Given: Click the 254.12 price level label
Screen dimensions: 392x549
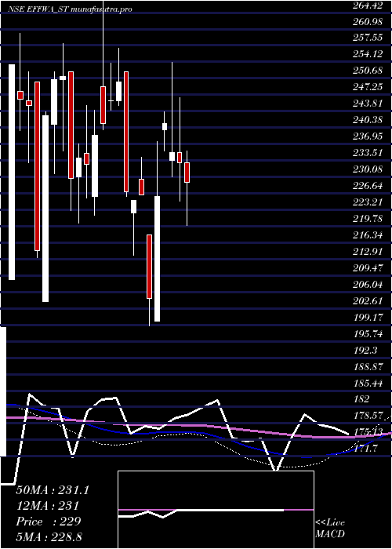Looking at the screenshot, I should [367, 54].
